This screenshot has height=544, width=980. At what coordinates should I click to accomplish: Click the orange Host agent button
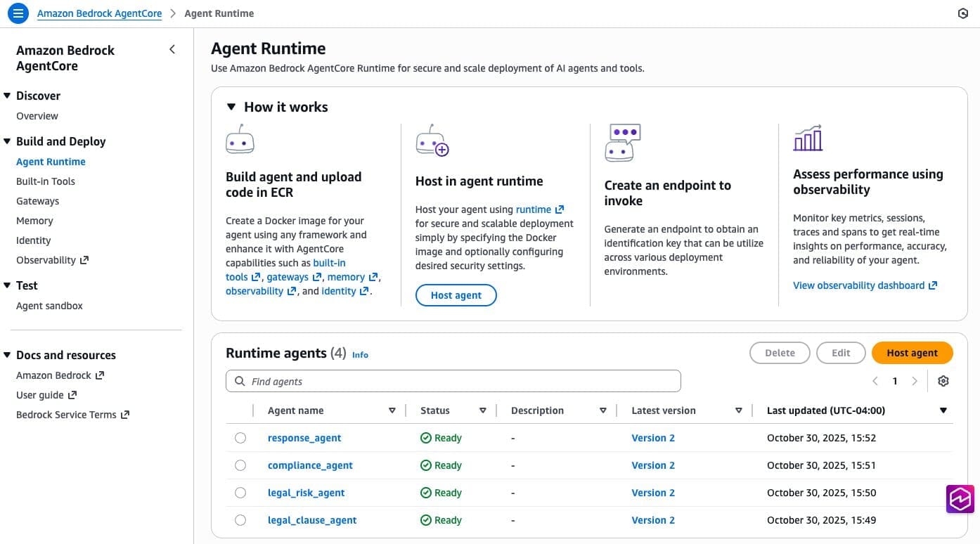click(x=912, y=353)
